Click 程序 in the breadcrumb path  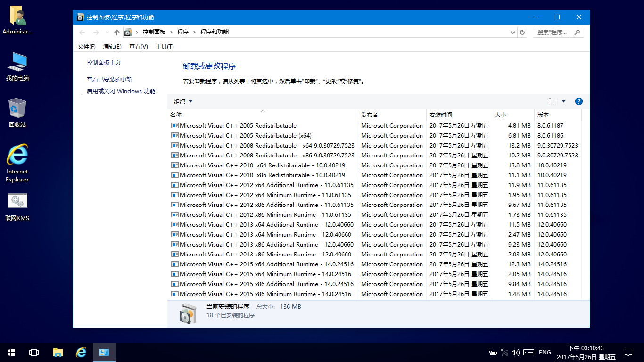pos(183,32)
